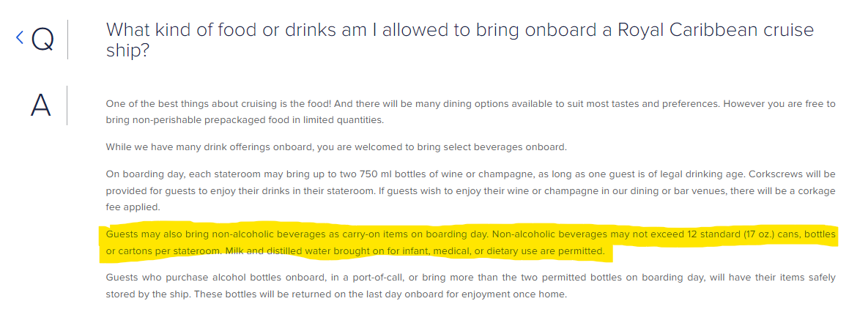The width and height of the screenshot is (868, 323).
Task: Click the blue back chevron beside Q
Action: [x=19, y=38]
